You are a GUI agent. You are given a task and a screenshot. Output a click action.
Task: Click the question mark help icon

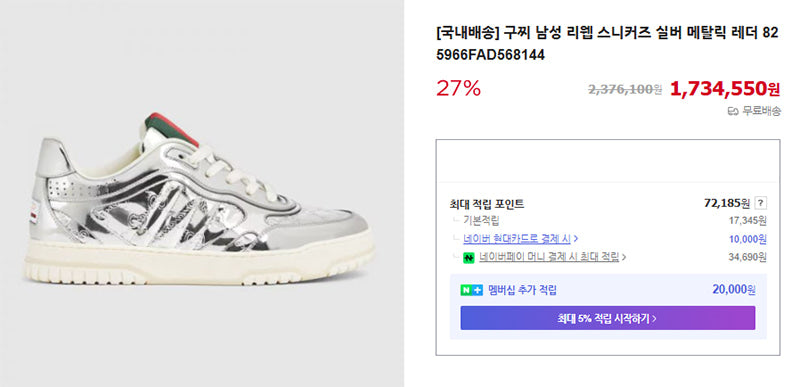(x=760, y=203)
